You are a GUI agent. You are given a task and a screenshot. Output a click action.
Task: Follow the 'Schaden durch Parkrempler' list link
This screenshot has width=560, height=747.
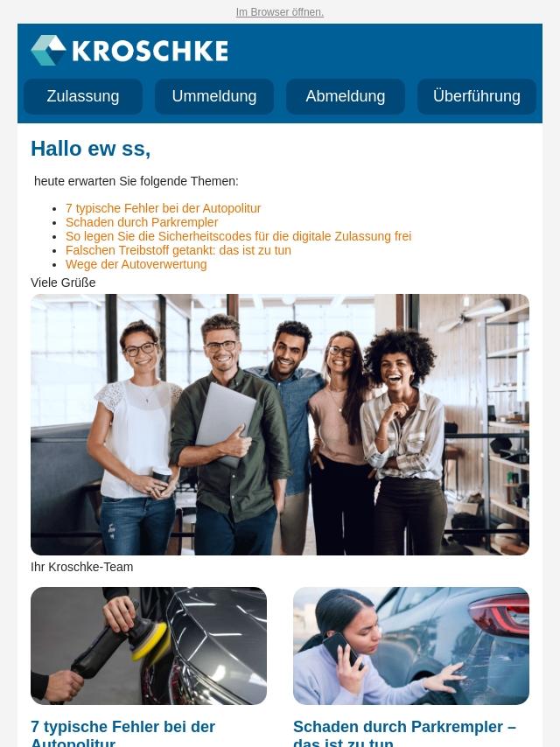click(142, 222)
